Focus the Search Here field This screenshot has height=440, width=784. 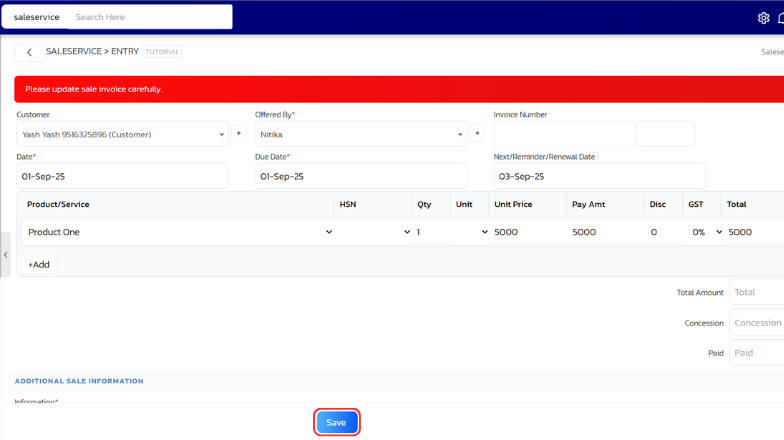(150, 17)
